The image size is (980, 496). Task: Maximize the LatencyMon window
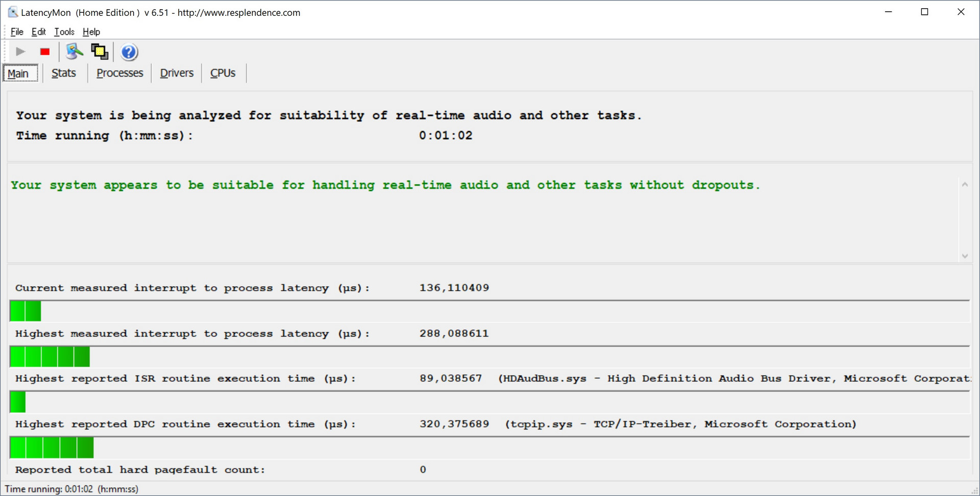coord(924,12)
